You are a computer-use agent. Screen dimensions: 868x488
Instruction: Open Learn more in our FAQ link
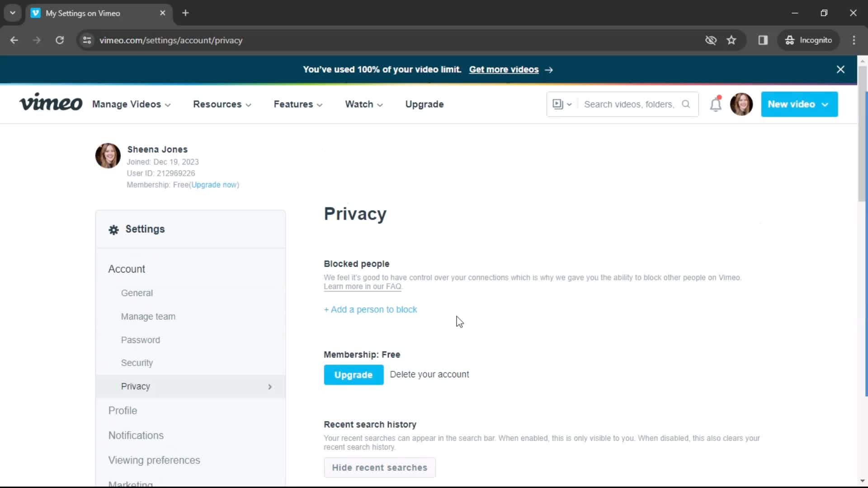(x=363, y=286)
